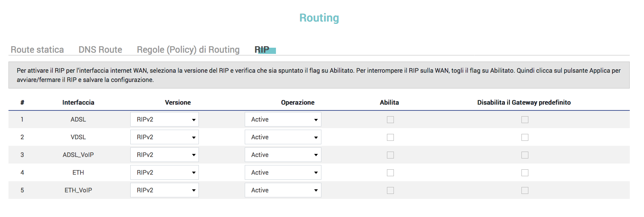The height and width of the screenshot is (217, 644).
Task: Enable RIP on the ADSL_VoIP interface
Action: [x=390, y=155]
